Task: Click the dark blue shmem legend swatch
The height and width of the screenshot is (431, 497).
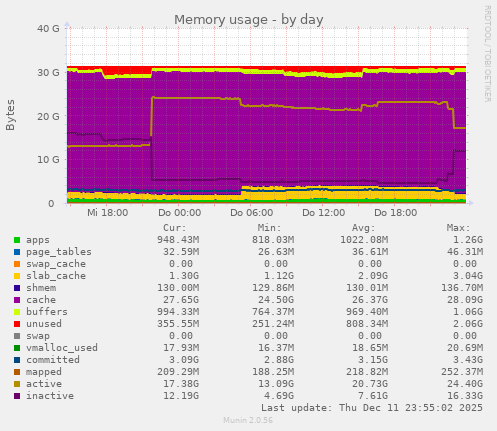Action: coord(17,288)
